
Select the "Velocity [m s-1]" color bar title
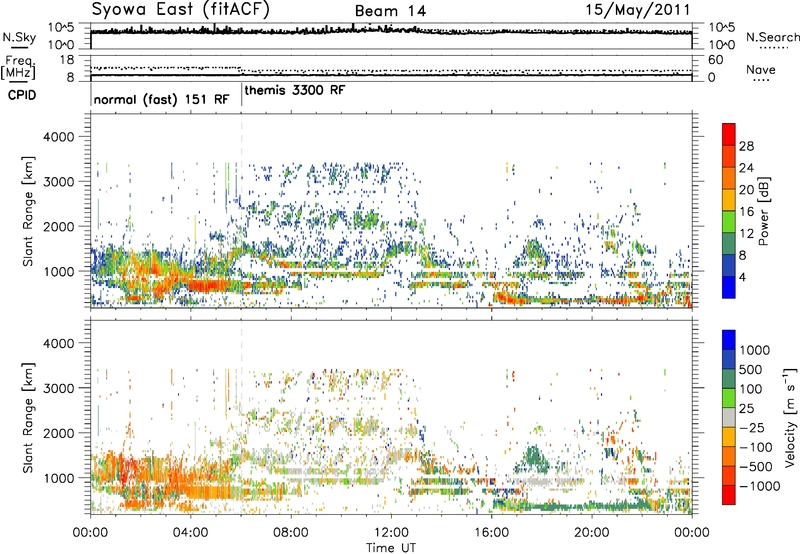790,417
